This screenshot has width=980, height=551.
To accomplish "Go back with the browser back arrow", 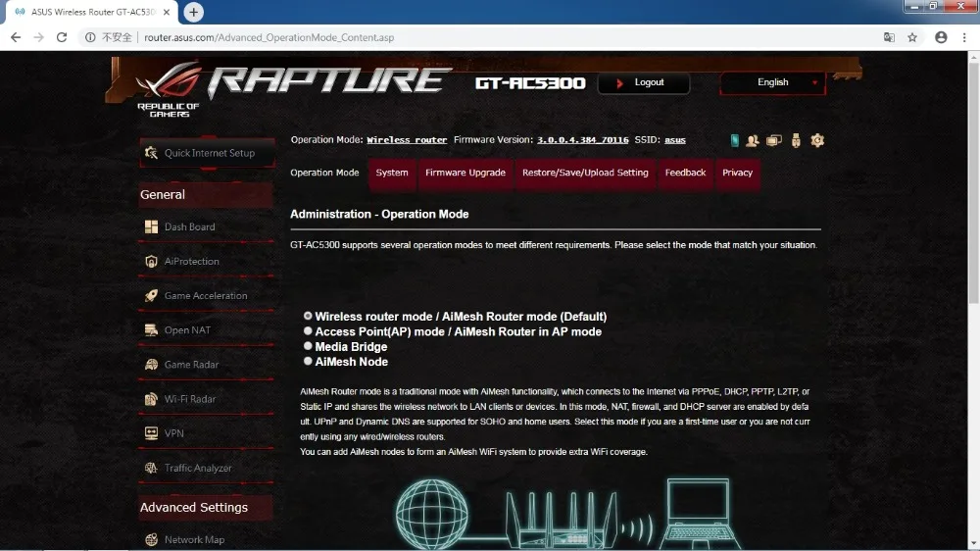I will [x=16, y=37].
